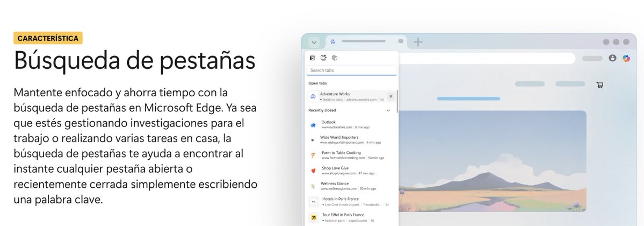Reopen Wide World Importers tab

pyautogui.click(x=352, y=140)
